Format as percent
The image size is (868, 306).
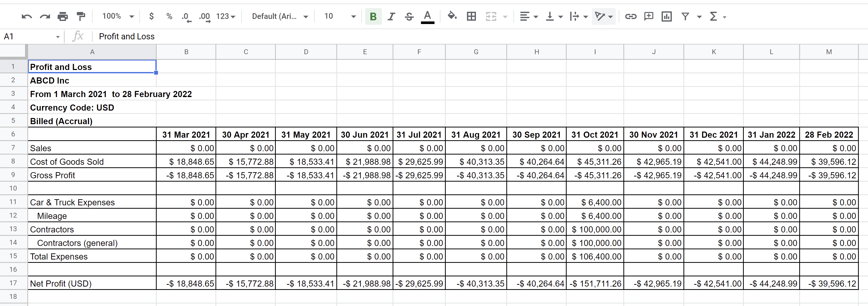pos(169,16)
